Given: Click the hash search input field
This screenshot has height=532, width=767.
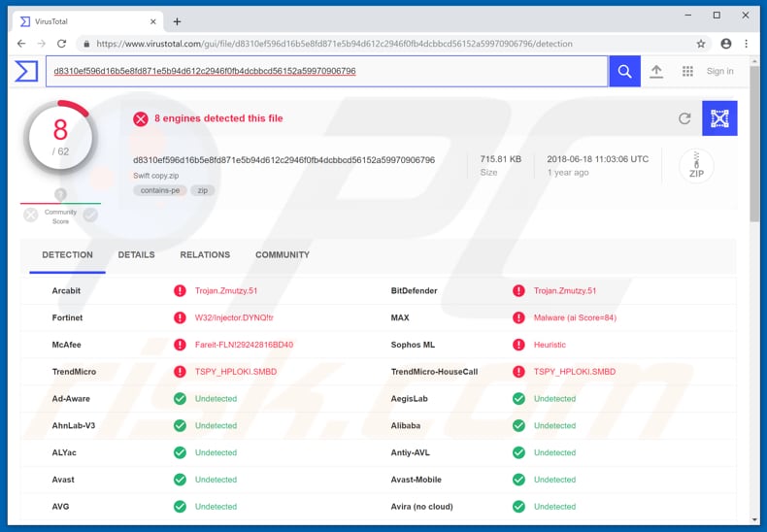Looking at the screenshot, I should [x=327, y=72].
